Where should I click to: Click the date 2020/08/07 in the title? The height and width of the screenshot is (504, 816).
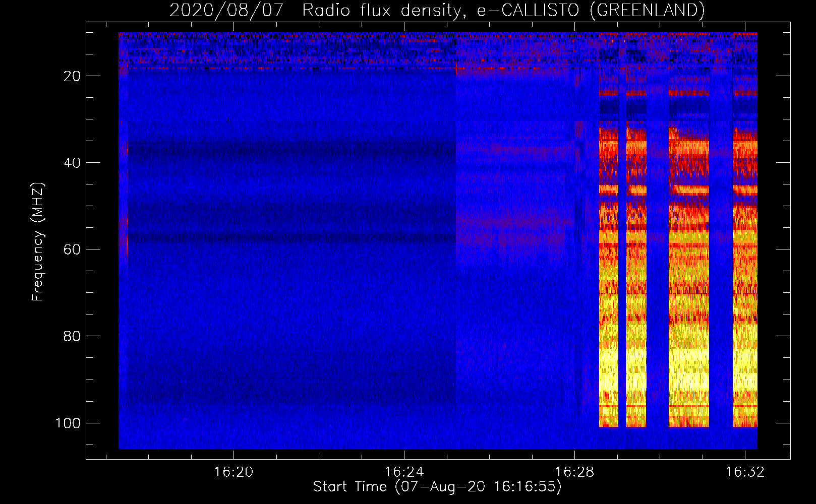(x=226, y=10)
